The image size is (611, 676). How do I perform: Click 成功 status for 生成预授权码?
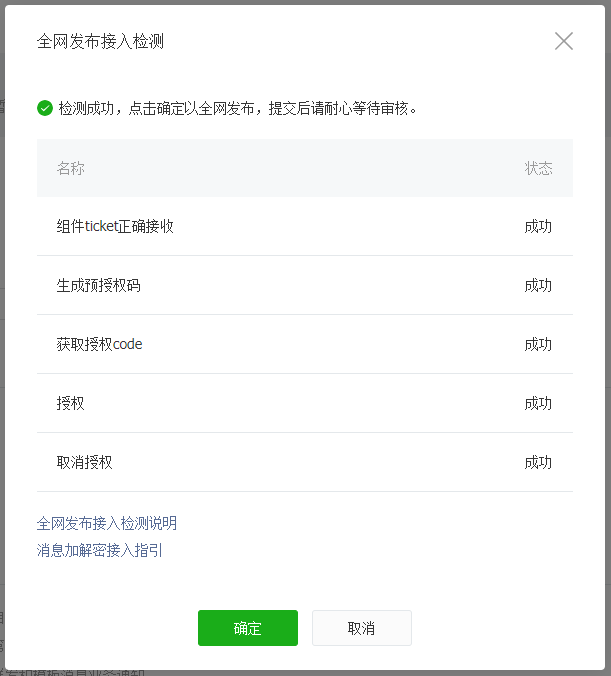pos(538,285)
